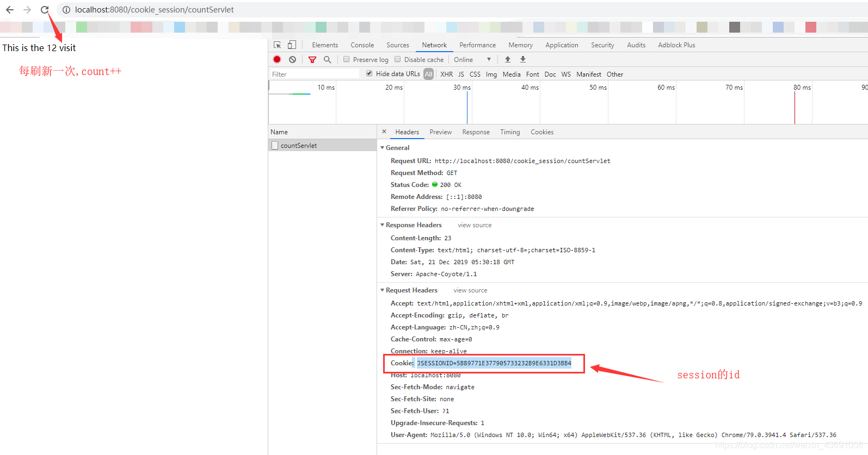Open the Security tab
This screenshot has height=455, width=868.
(x=603, y=45)
